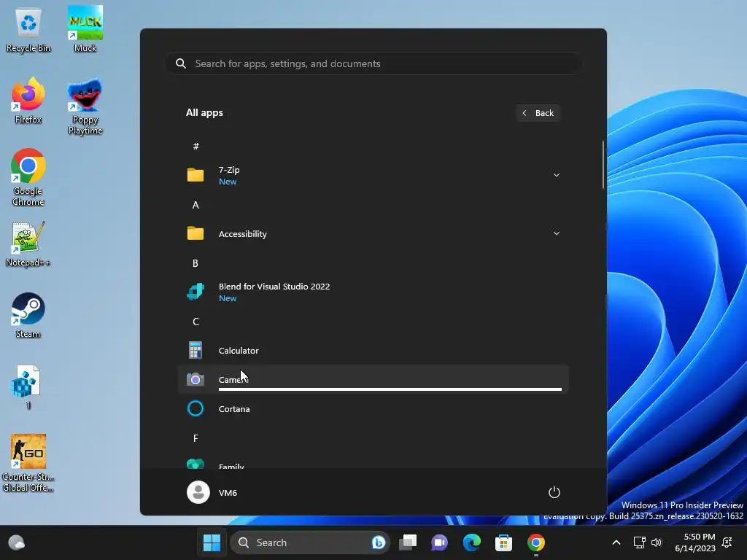Open the weather widget on the taskbar

coord(16,542)
